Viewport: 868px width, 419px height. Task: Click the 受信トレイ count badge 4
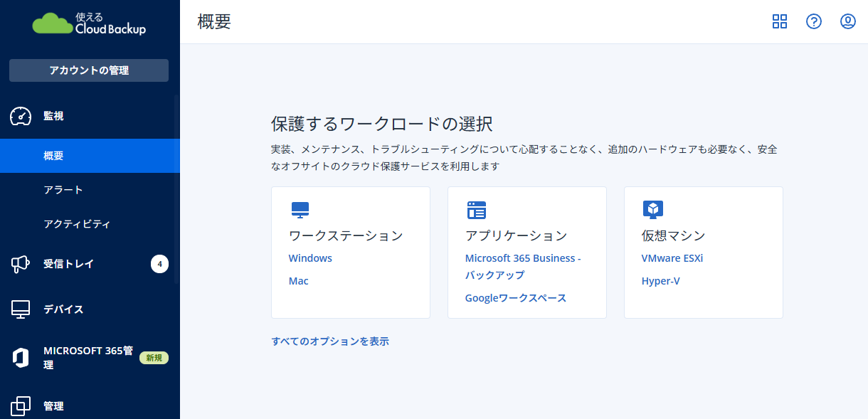coord(160,264)
